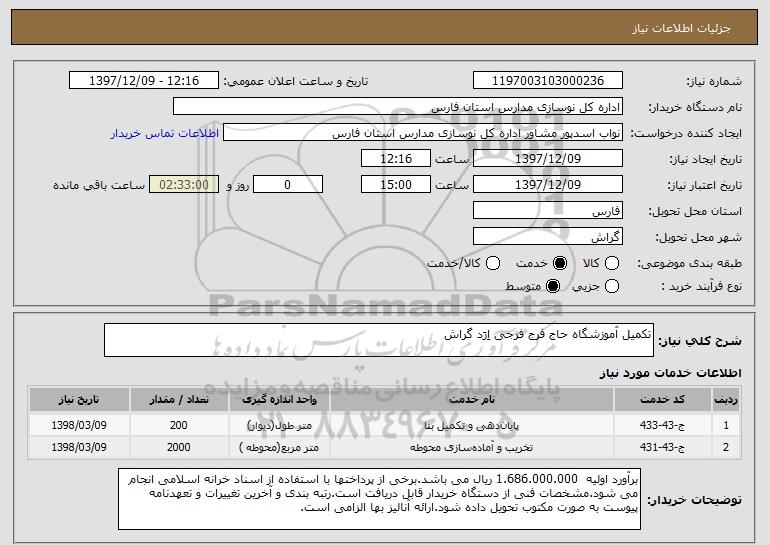The width and height of the screenshot is (770, 545).
Task: Click the creation time field 12:16
Action: pos(396,159)
